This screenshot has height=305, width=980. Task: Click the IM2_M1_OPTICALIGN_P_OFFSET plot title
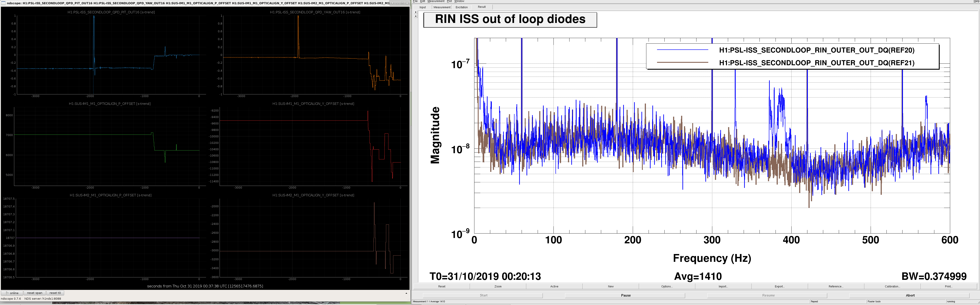pyautogui.click(x=110, y=195)
